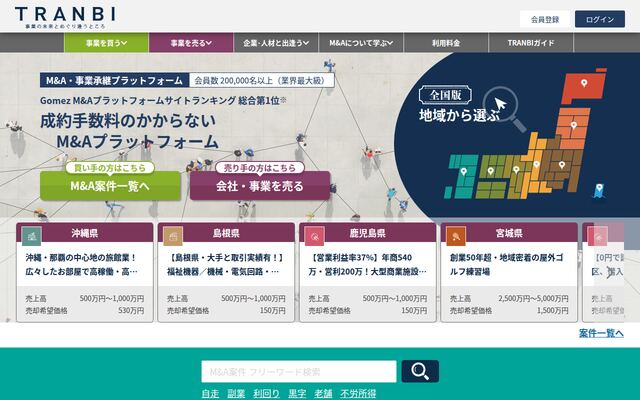Screen dimensions: 640x400
Task: Click the 地域から選ぶ map heading
Action: tap(459, 116)
